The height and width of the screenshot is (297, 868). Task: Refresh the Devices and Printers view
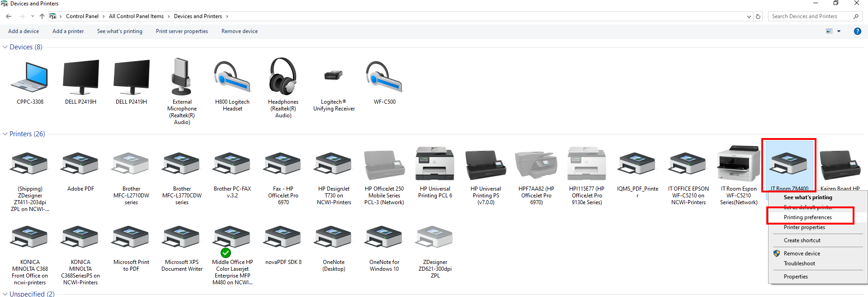(758, 16)
